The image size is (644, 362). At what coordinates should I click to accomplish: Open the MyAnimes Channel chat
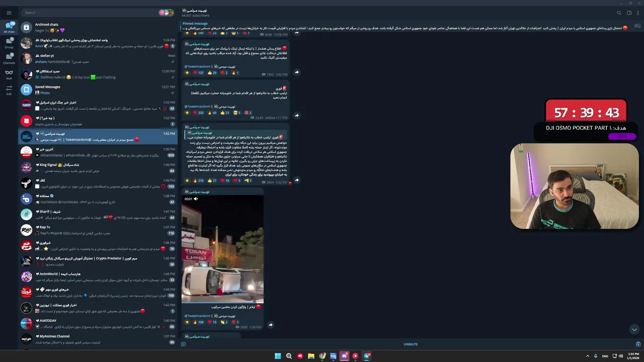click(x=98, y=339)
